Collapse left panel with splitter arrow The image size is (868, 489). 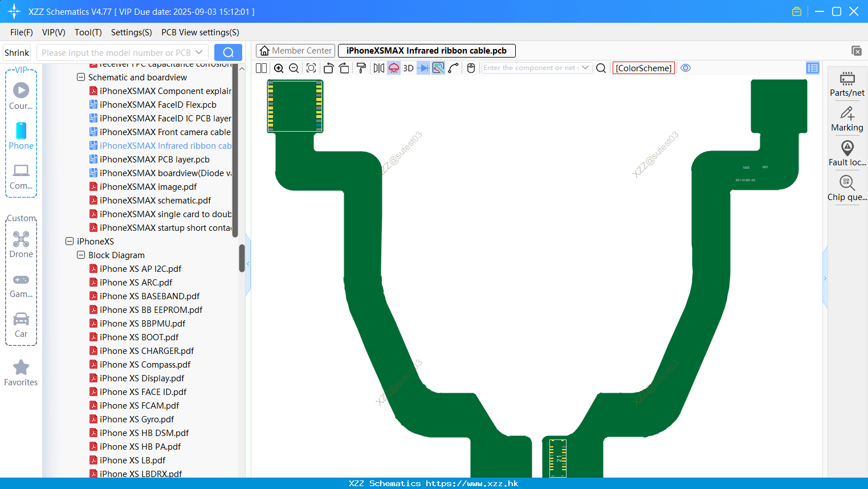pos(248,264)
